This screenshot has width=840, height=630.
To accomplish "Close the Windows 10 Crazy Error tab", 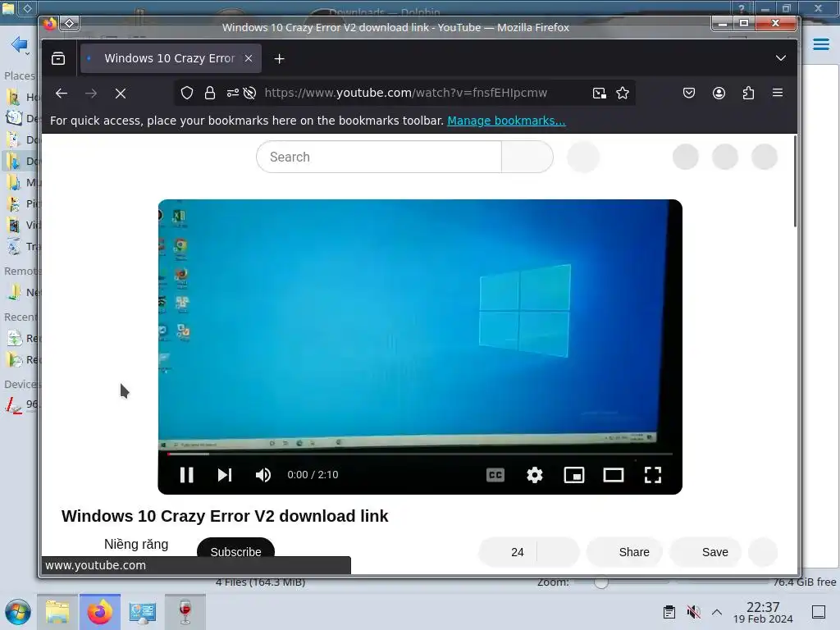I will tap(249, 58).
